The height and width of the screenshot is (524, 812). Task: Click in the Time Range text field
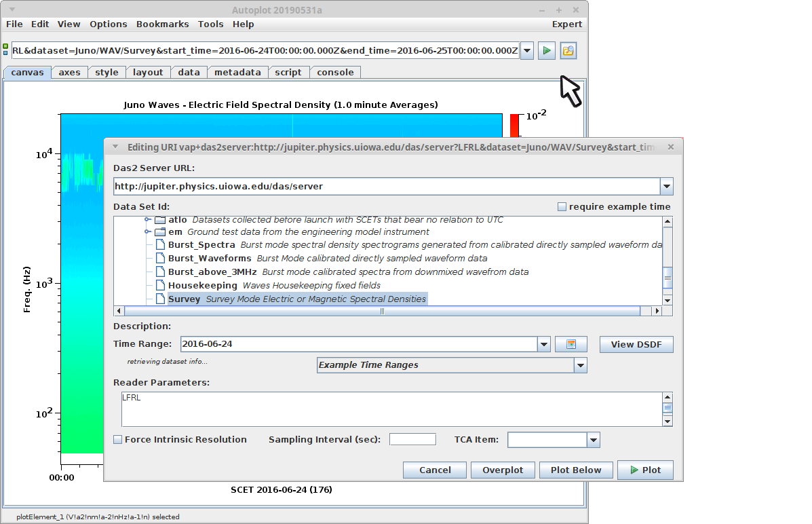point(359,344)
